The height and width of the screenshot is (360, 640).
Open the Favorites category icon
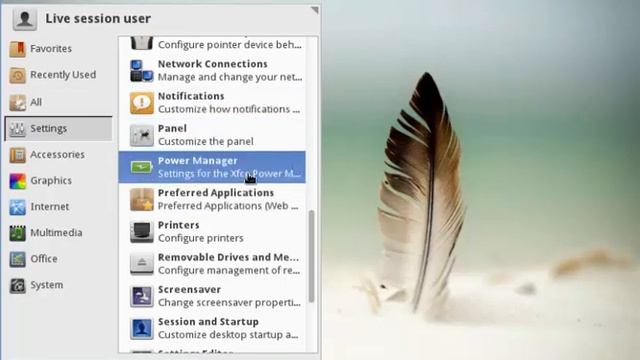coord(18,49)
